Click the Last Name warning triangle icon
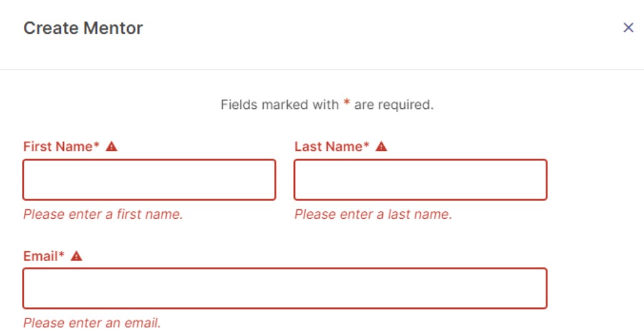This screenshot has height=329, width=644. click(381, 146)
